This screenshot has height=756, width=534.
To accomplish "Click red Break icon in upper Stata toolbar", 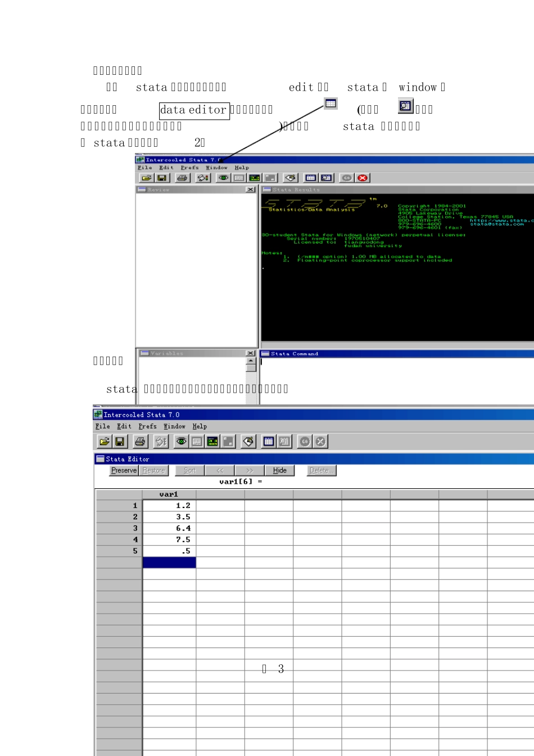I will point(363,178).
